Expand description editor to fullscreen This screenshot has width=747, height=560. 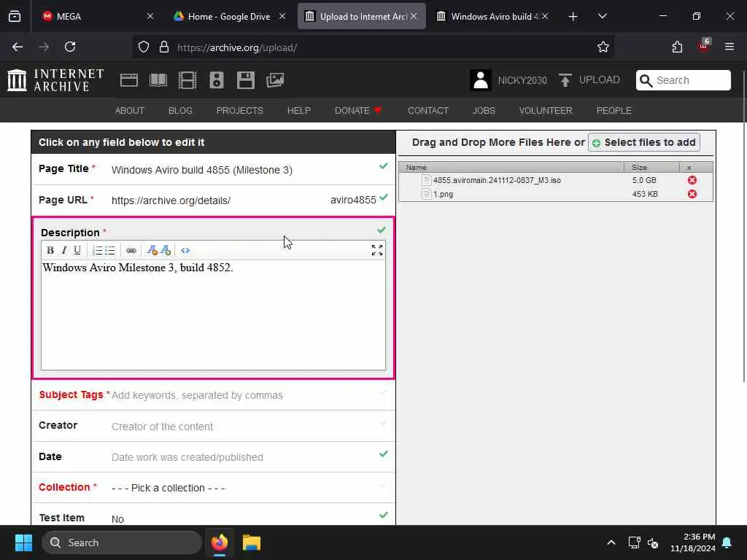377,251
